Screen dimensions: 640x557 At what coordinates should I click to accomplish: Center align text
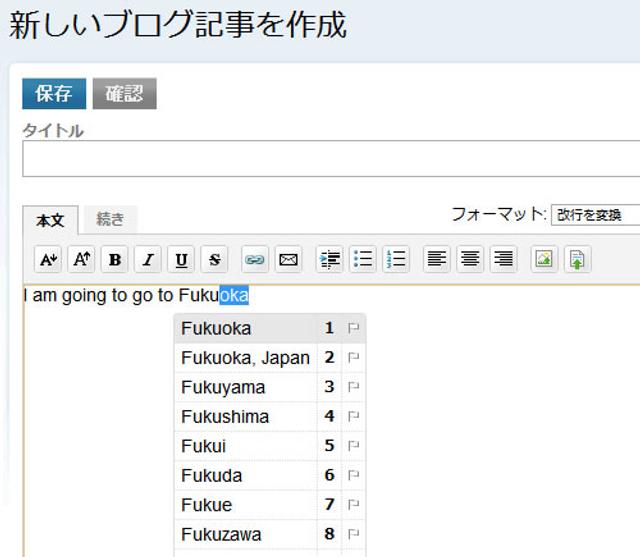click(x=470, y=259)
